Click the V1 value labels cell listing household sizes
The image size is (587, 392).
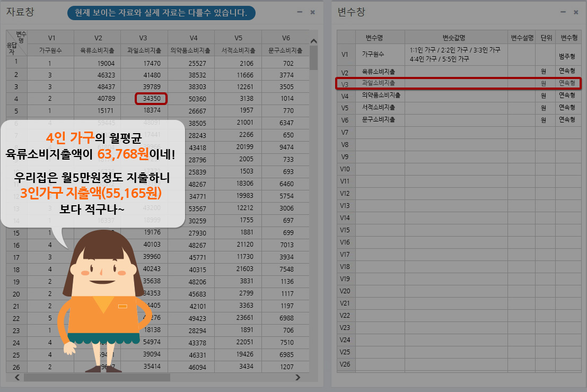coord(456,55)
